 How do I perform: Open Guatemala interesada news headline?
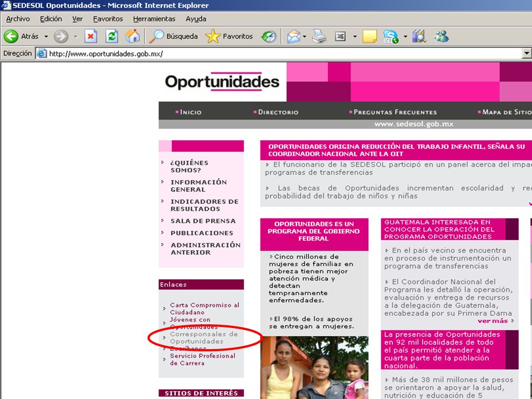(x=439, y=229)
